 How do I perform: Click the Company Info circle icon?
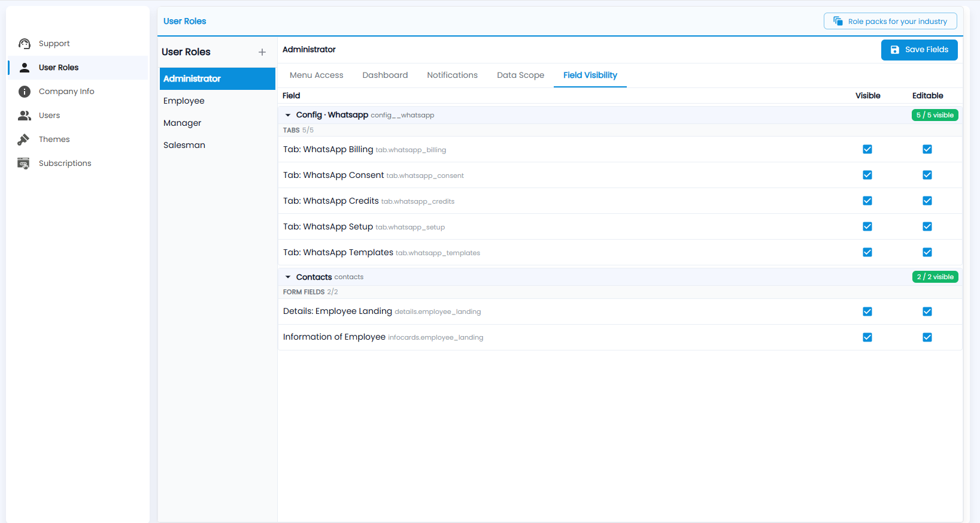[25, 92]
